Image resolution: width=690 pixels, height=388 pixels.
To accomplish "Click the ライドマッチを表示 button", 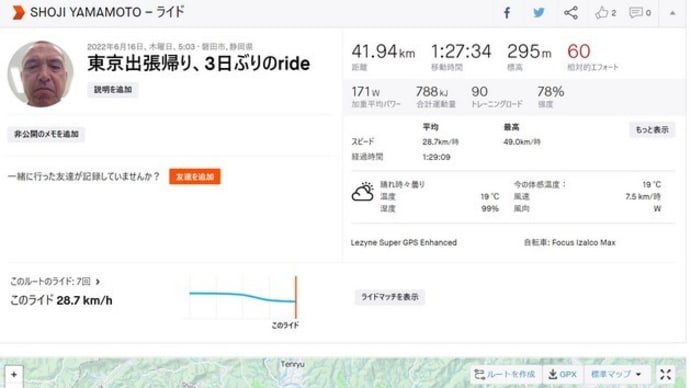I will coord(390,297).
